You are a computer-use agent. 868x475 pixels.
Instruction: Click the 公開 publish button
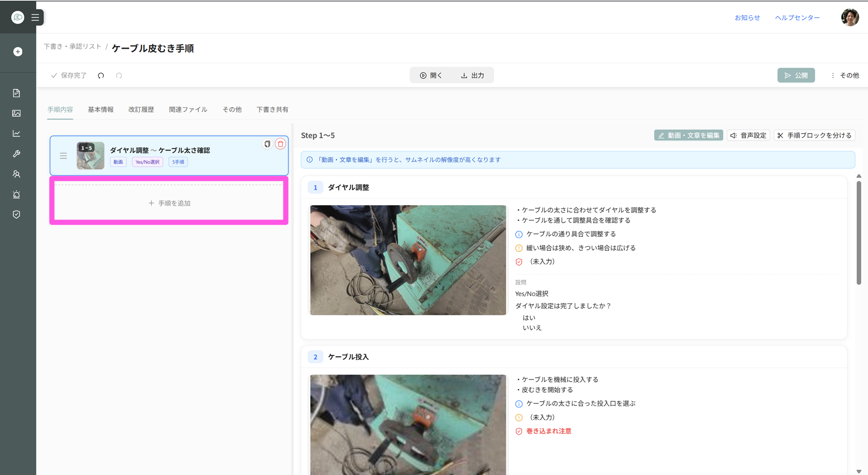[x=796, y=75]
